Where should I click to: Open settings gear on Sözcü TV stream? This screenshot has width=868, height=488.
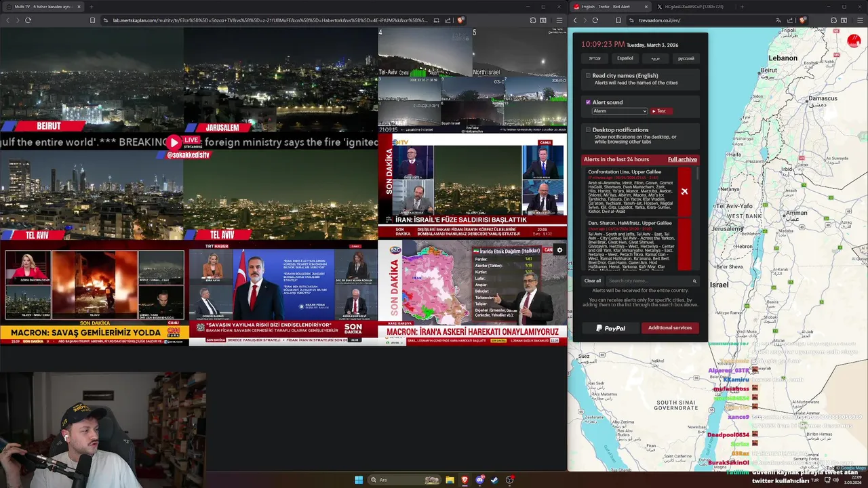click(559, 250)
